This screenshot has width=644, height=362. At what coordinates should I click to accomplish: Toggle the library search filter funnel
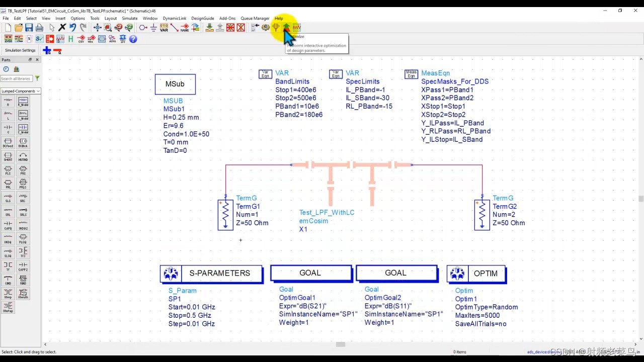37,78
